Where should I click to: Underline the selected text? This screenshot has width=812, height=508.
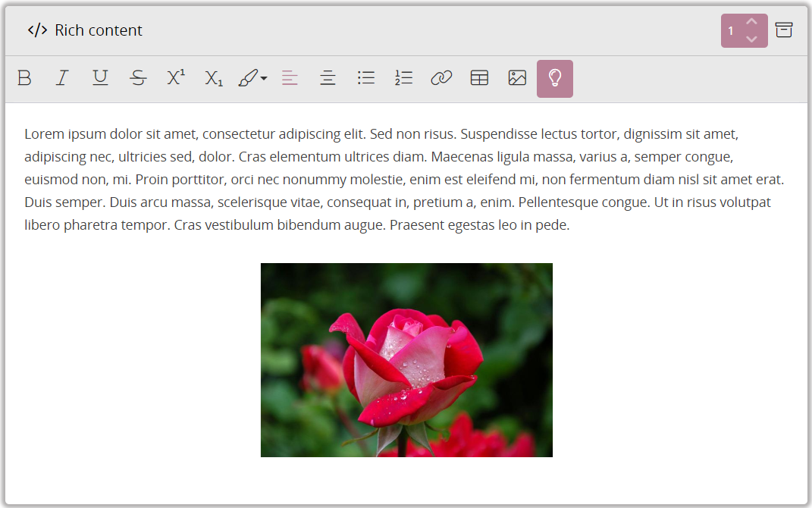100,78
